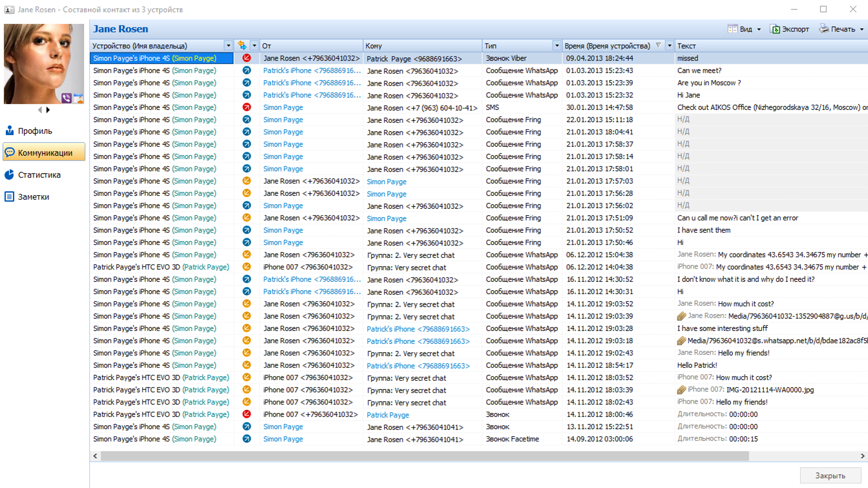Show the previous contact photo with left arrow
The height and width of the screenshot is (488, 868).
tap(39, 111)
